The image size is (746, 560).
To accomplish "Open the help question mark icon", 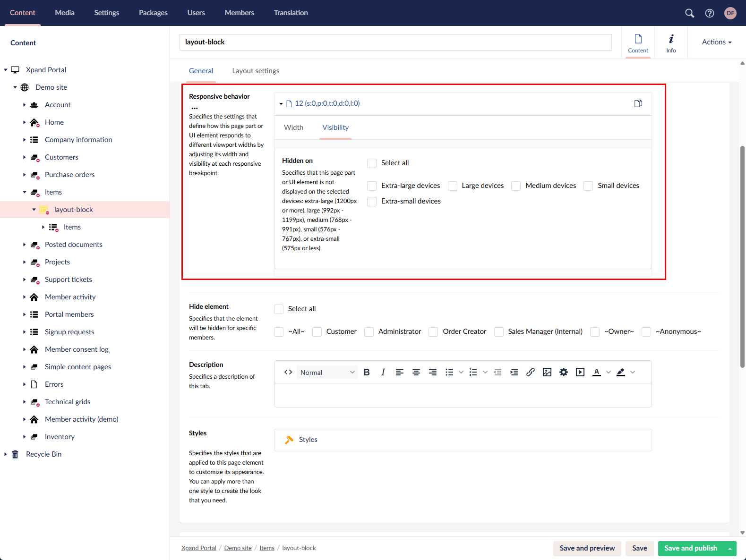I will click(x=709, y=13).
